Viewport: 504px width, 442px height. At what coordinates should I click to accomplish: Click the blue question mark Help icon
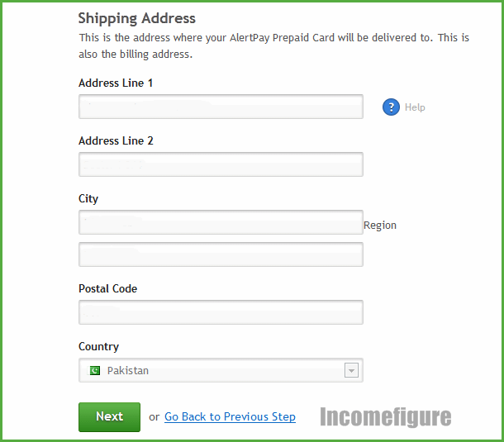(x=391, y=107)
